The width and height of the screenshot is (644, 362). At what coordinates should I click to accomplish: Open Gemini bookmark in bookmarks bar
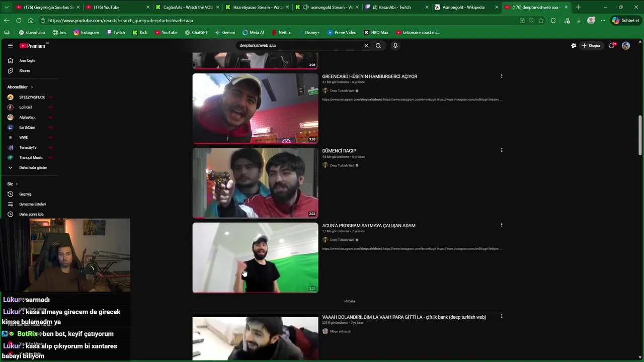pyautogui.click(x=225, y=33)
